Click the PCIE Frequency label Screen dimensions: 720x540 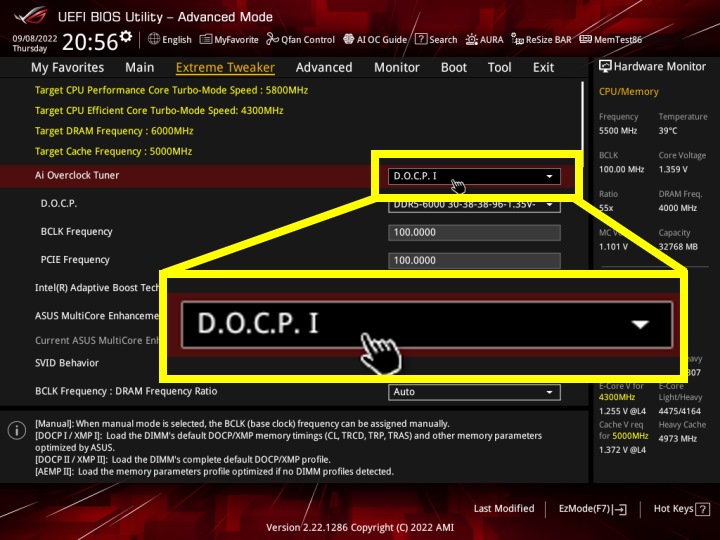75,260
